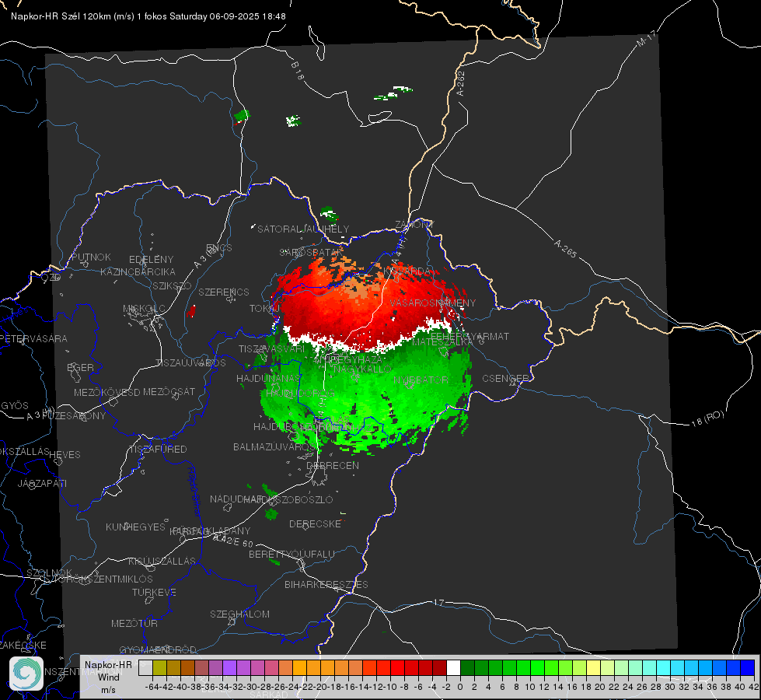The height and width of the screenshot is (700, 761).
Task: Click the SÁTORALJAÚJHELY city label
Action: click(x=303, y=229)
